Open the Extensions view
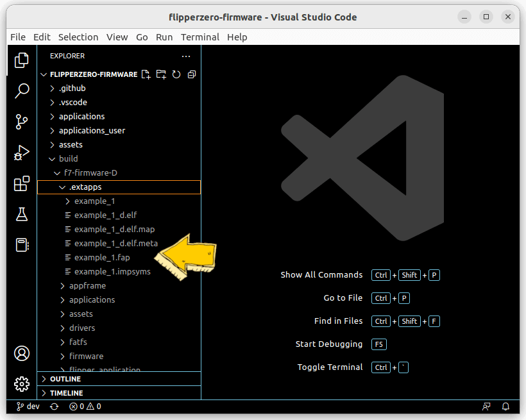Image resolution: width=526 pixels, height=420 pixels. click(21, 183)
